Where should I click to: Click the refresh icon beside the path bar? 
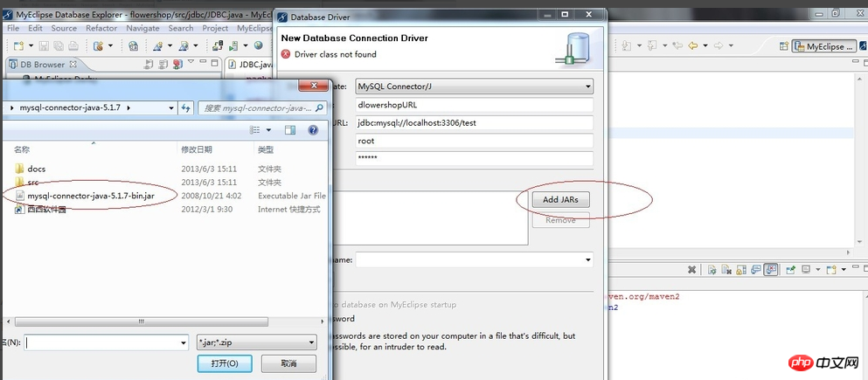click(x=186, y=107)
